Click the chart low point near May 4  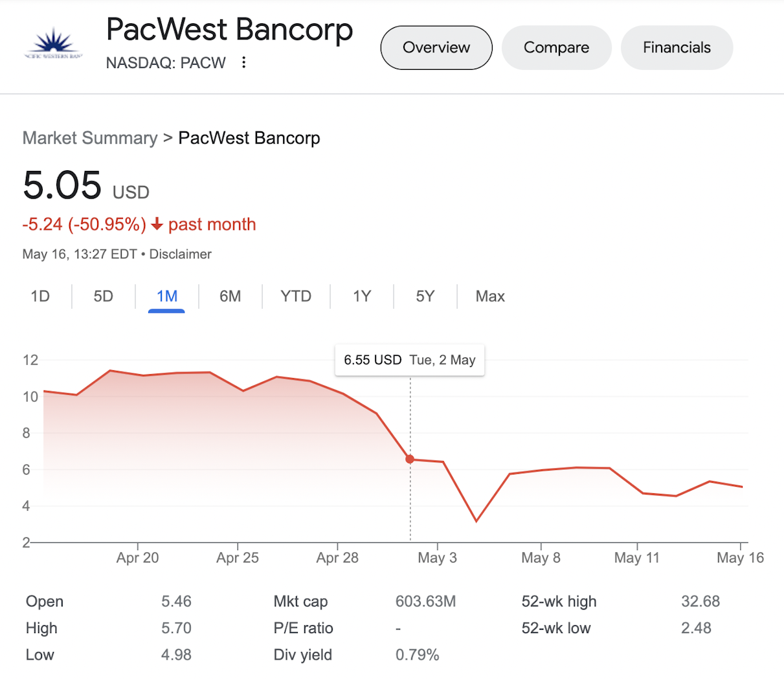pyautogui.click(x=476, y=521)
